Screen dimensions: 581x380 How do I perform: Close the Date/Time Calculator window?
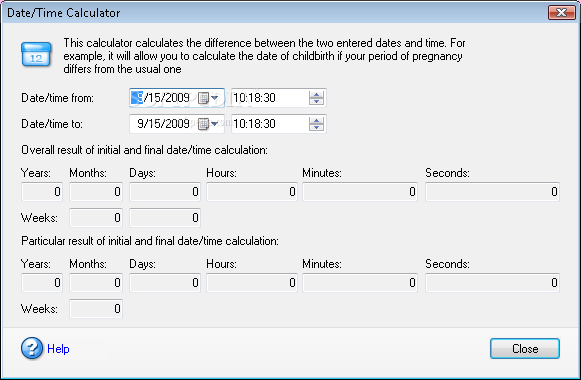562,13
